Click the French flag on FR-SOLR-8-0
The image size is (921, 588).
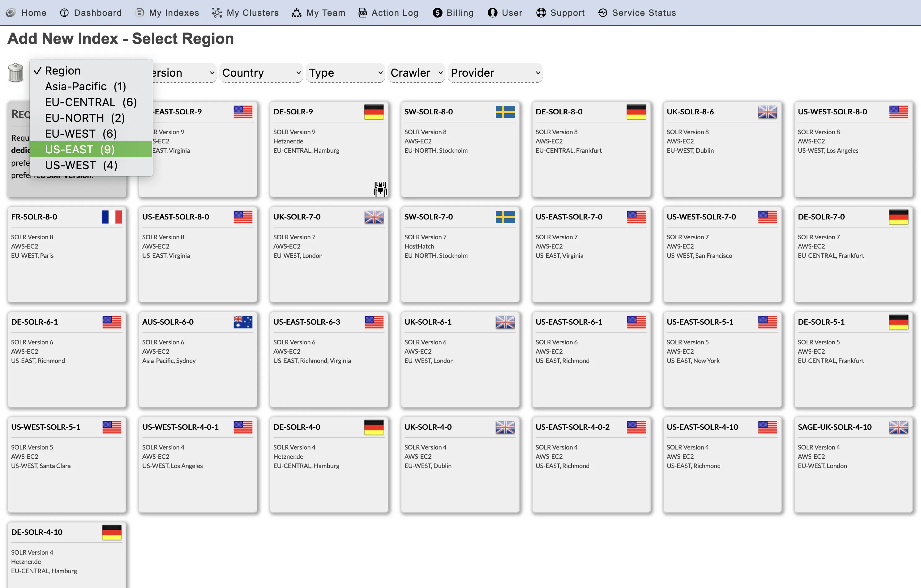[x=112, y=217]
